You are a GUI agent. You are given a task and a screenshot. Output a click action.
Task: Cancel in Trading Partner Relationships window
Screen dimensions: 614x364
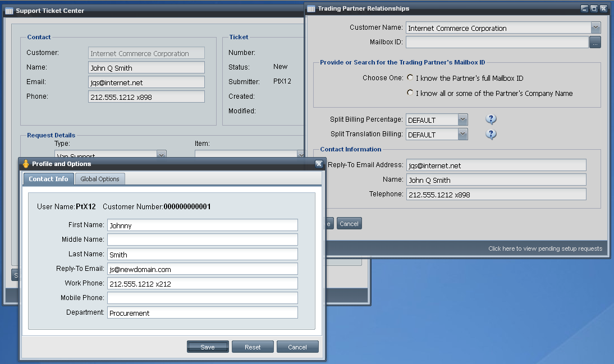tap(349, 223)
